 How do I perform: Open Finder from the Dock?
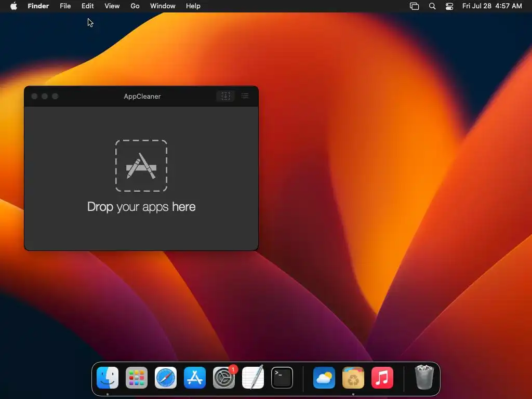108,378
